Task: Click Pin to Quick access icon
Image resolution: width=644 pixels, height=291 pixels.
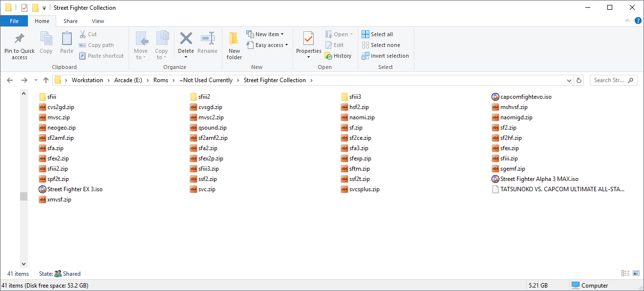Action: coord(20,38)
